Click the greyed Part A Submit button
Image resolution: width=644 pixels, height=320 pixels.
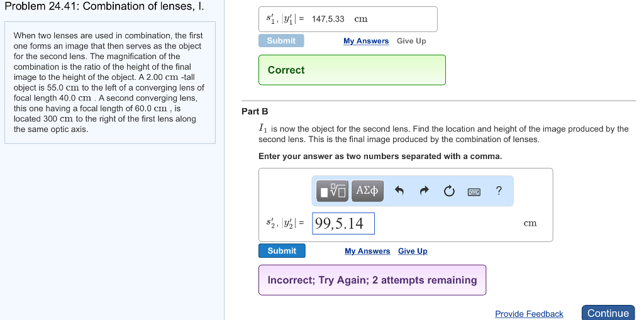tap(281, 41)
